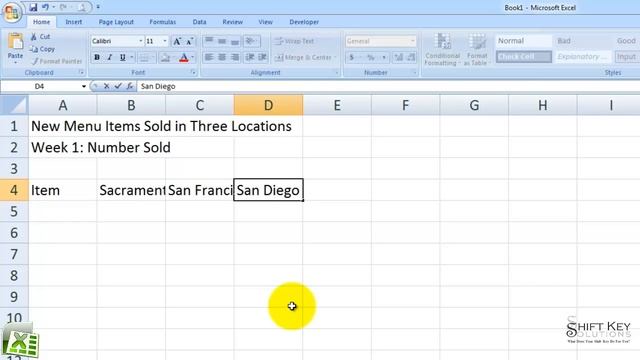Apply cell Borders button
640x360 pixels.
(143, 58)
